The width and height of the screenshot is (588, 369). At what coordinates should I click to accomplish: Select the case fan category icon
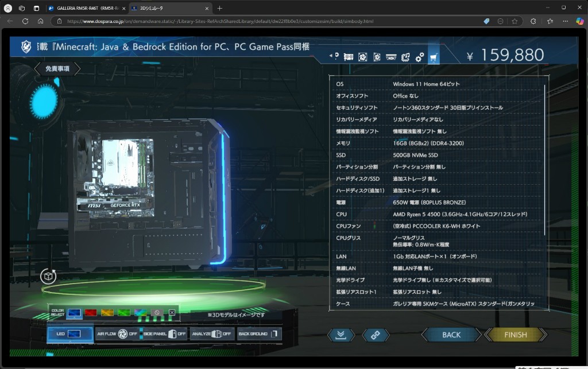363,57
